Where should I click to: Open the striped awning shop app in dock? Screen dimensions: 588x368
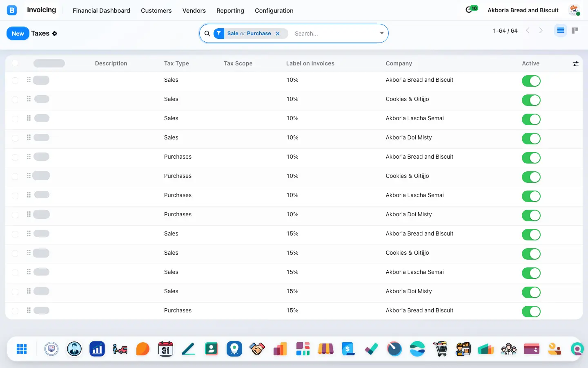pos(326,349)
